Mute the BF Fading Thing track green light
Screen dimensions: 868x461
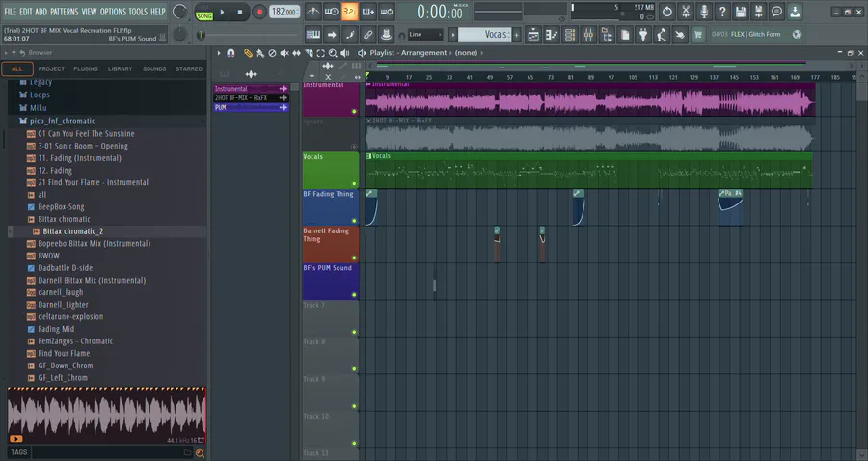coord(354,221)
